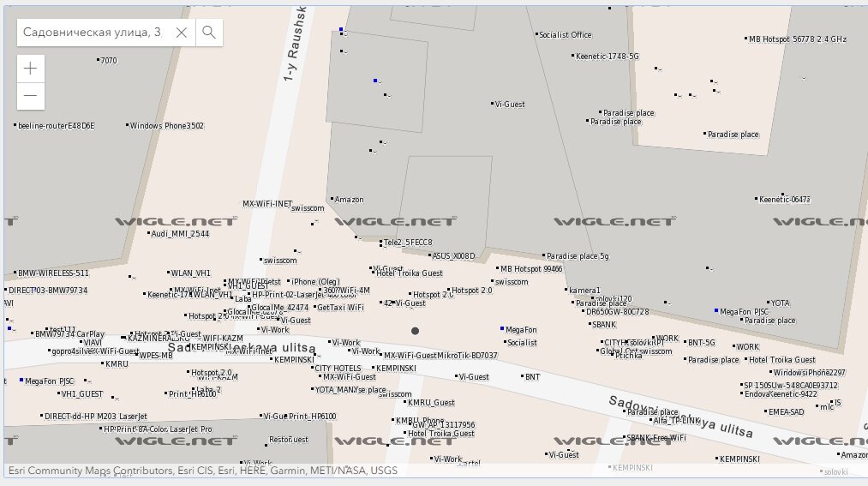868x486 pixels.
Task: Click the 'SBANK' network label
Action: coord(604,325)
